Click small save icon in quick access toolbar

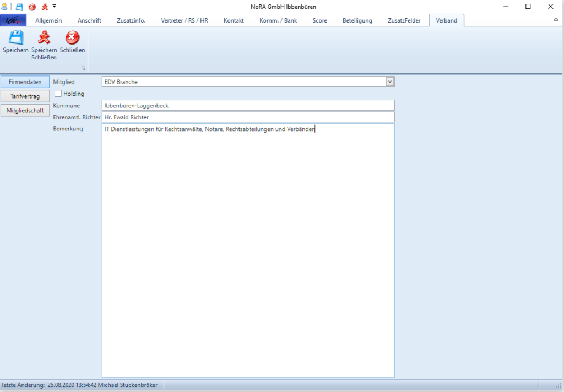pyautogui.click(x=19, y=7)
